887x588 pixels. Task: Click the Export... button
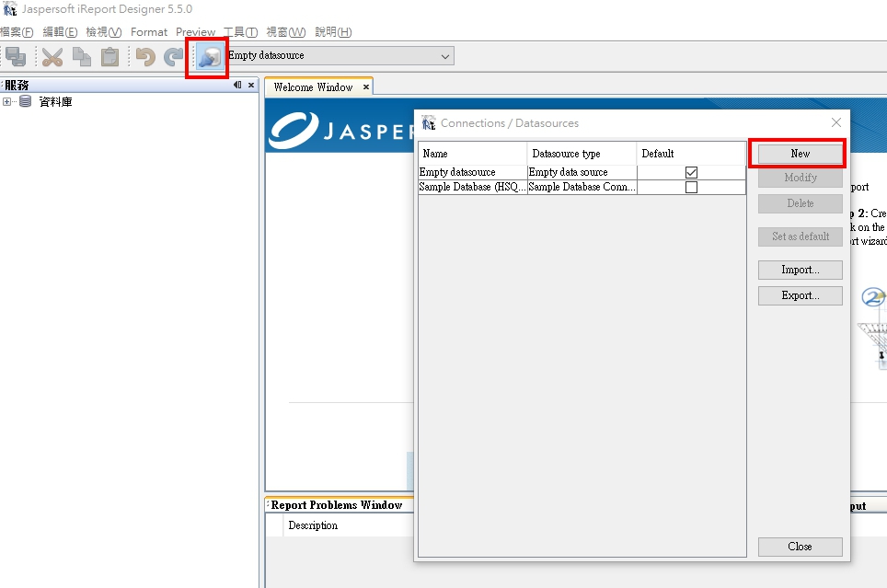[800, 295]
